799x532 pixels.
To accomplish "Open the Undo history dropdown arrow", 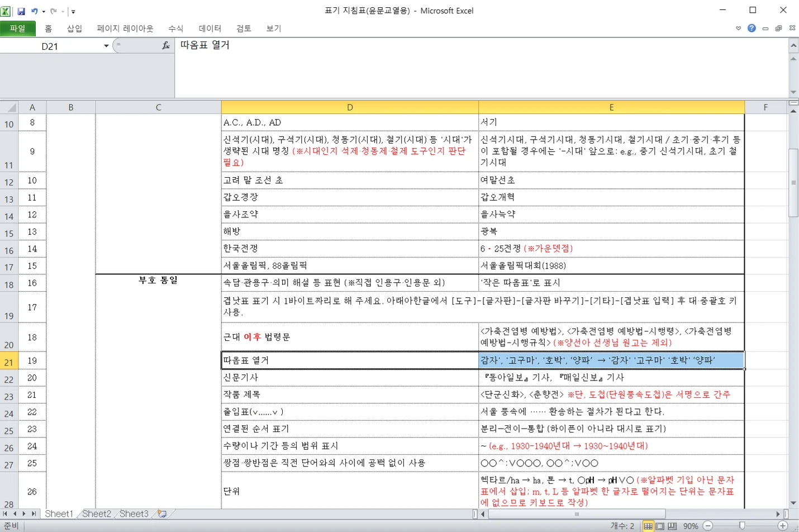I will [x=44, y=11].
